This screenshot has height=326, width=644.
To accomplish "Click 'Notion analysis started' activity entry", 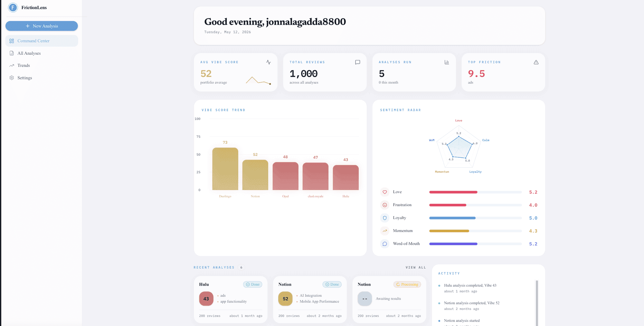I will click(x=462, y=321).
